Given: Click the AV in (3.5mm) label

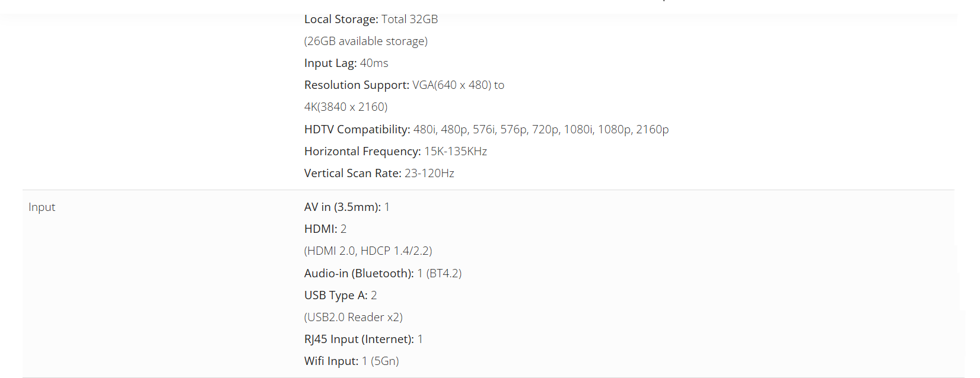Looking at the screenshot, I should 342,207.
